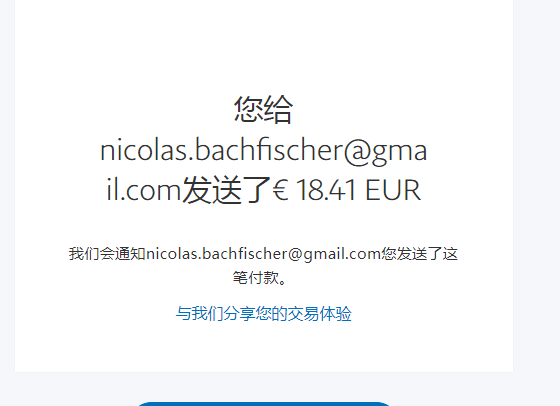Click the 您发送了这 text at line end

(x=419, y=254)
